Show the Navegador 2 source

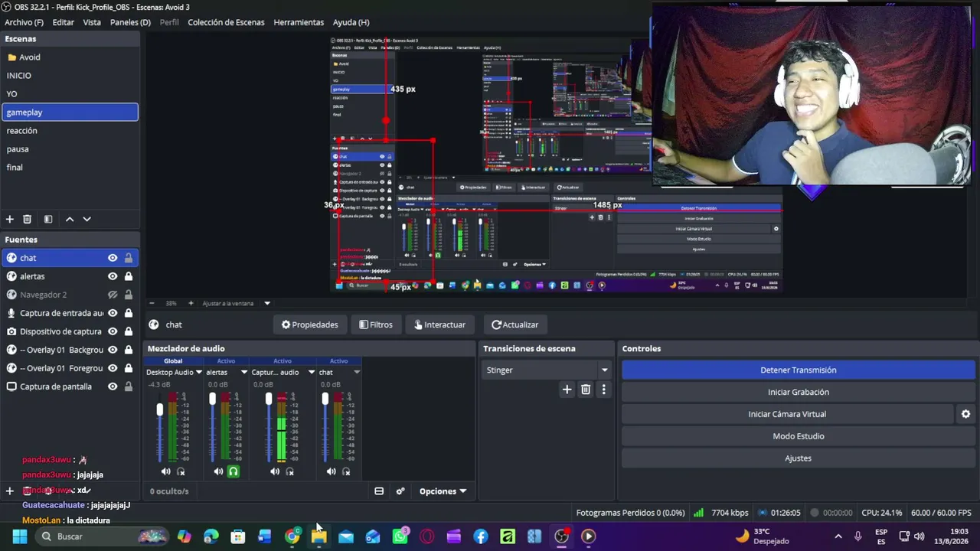click(x=113, y=295)
